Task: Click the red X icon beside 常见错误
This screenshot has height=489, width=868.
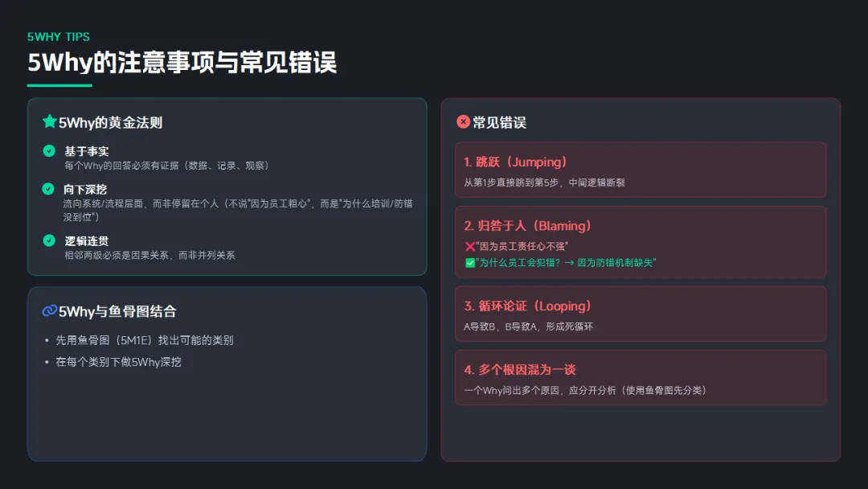Action: [463, 122]
